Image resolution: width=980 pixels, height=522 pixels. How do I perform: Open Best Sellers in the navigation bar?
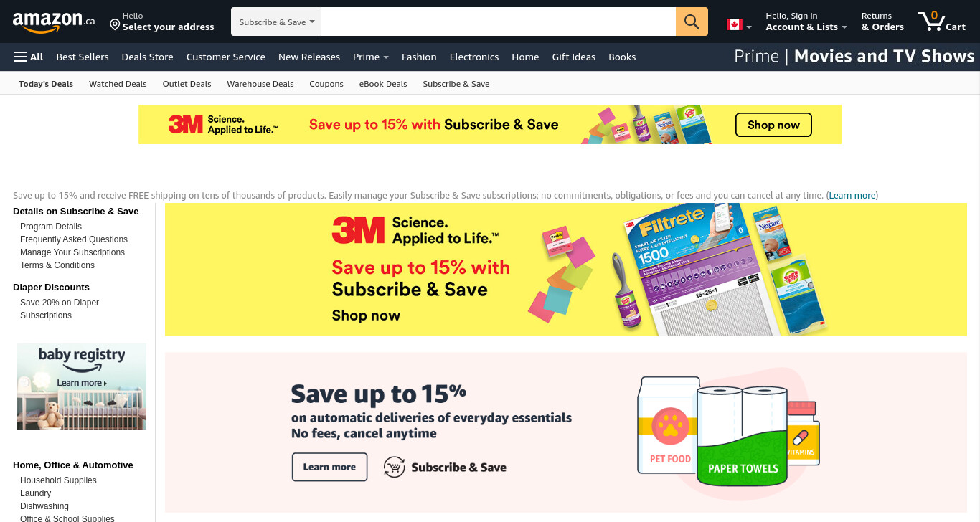pos(83,57)
